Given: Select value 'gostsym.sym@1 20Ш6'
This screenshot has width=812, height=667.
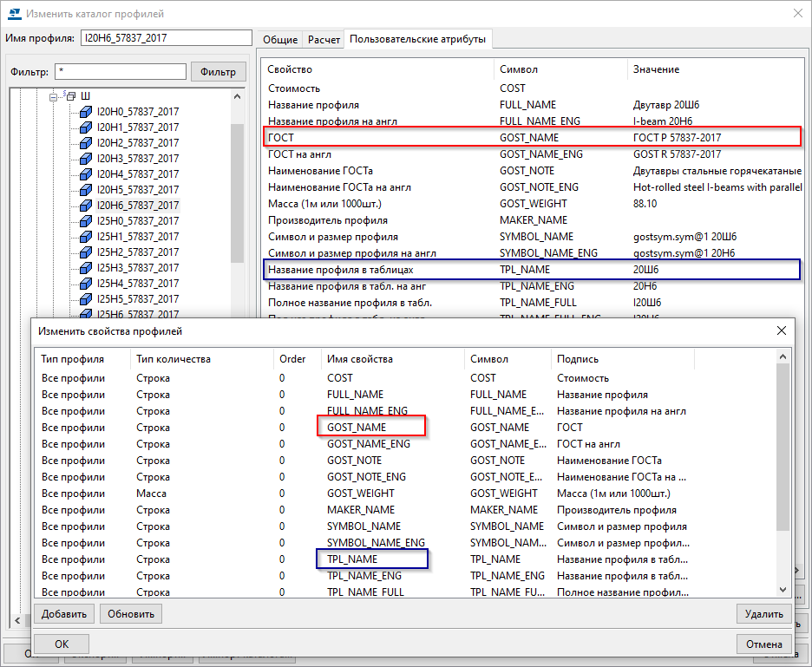Looking at the screenshot, I should (684, 237).
